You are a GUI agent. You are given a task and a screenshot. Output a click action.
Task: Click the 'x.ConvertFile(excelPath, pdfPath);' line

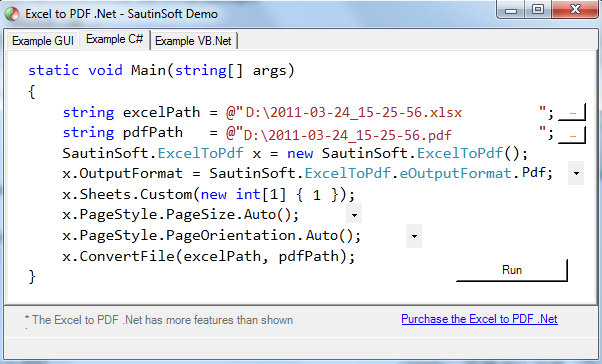pos(209,256)
